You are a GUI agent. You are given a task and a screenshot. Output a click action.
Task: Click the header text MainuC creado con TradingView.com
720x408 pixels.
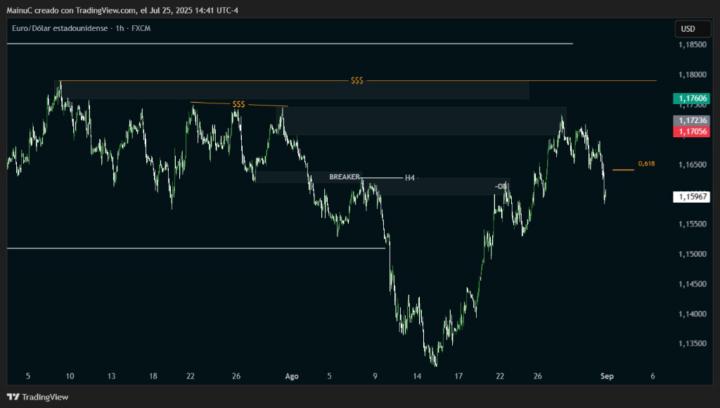(71, 10)
